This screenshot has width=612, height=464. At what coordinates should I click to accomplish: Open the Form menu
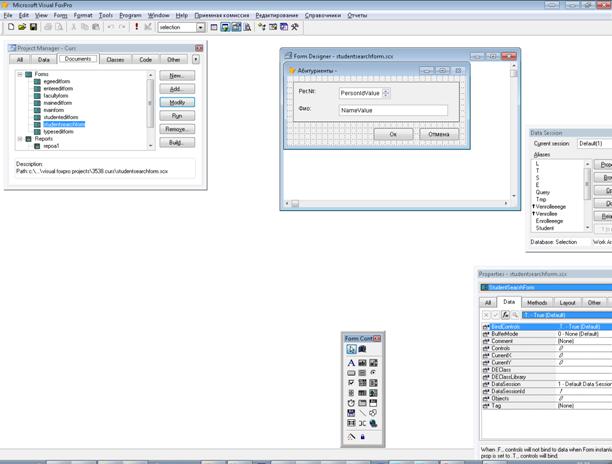pyautogui.click(x=60, y=15)
